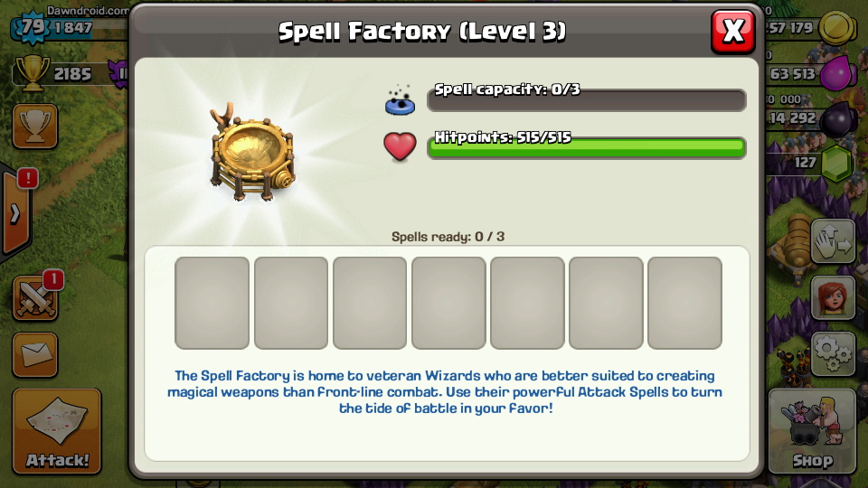The width and height of the screenshot is (868, 488).
Task: Close the Spell Factory dialog
Action: point(733,31)
